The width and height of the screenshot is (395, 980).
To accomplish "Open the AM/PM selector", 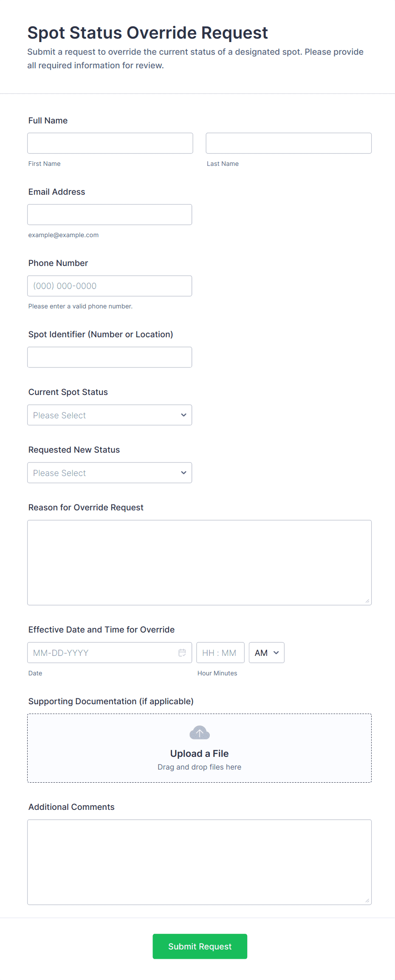I will tap(267, 653).
